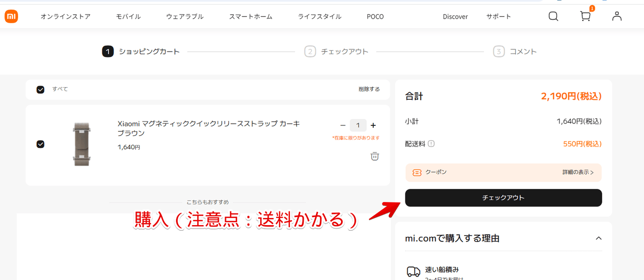Click the 速い船積み text
The height and width of the screenshot is (280, 644).
[442, 269]
